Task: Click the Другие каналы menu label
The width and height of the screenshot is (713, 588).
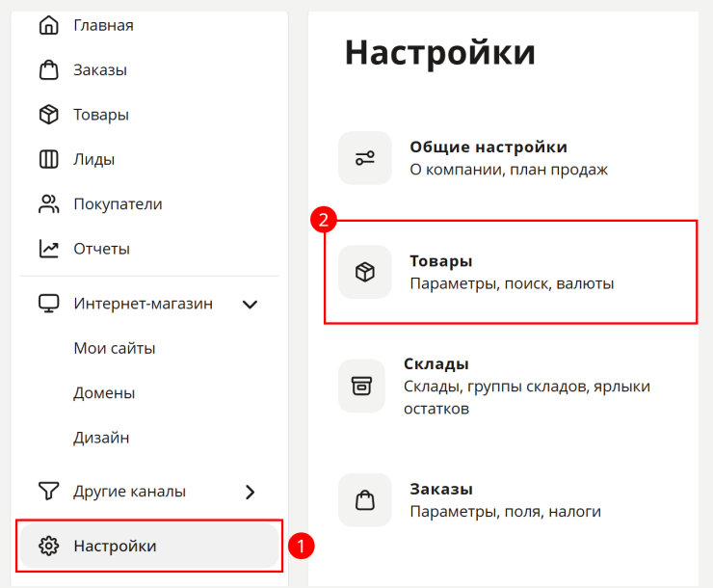Action: [x=130, y=492]
